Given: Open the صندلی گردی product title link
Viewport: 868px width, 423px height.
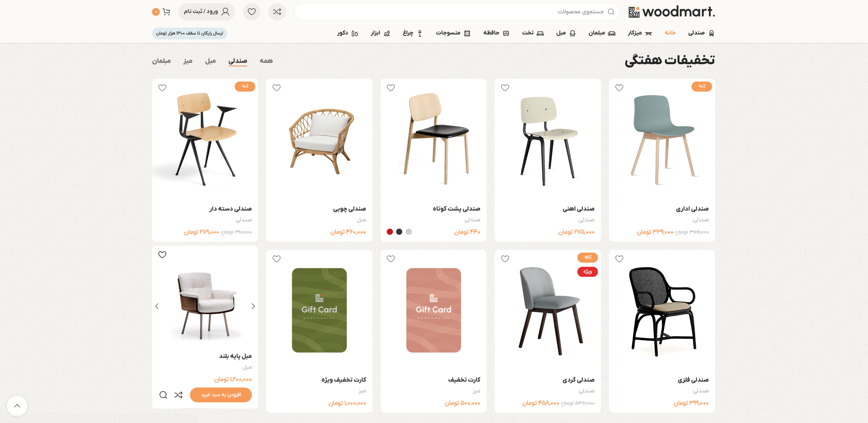Looking at the screenshot, I should tap(578, 380).
